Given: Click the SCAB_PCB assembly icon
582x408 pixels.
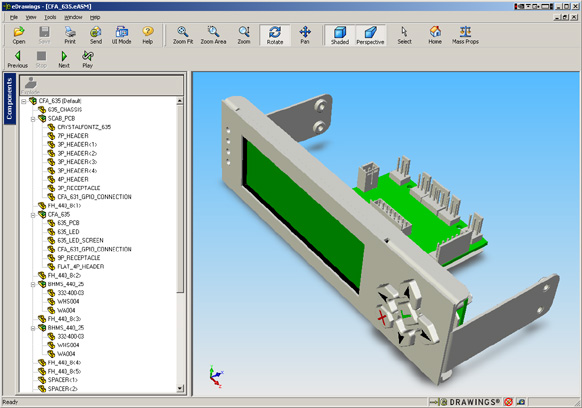Looking at the screenshot, I should pos(42,118).
